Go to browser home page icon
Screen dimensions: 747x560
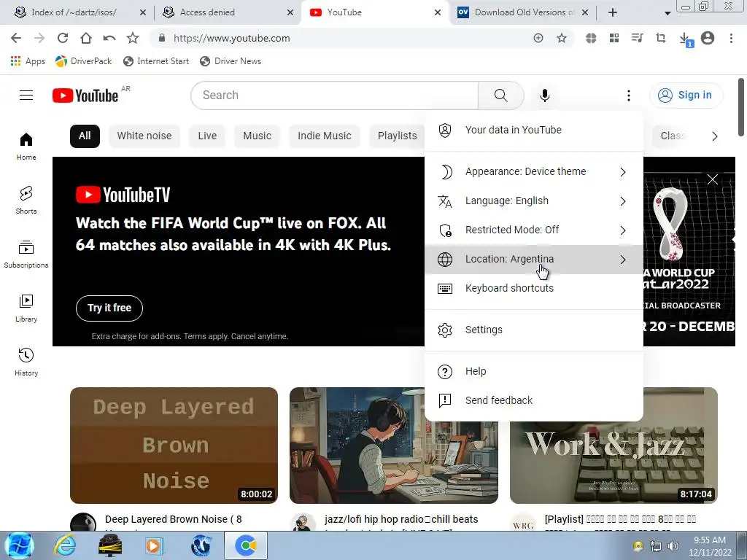tap(86, 38)
